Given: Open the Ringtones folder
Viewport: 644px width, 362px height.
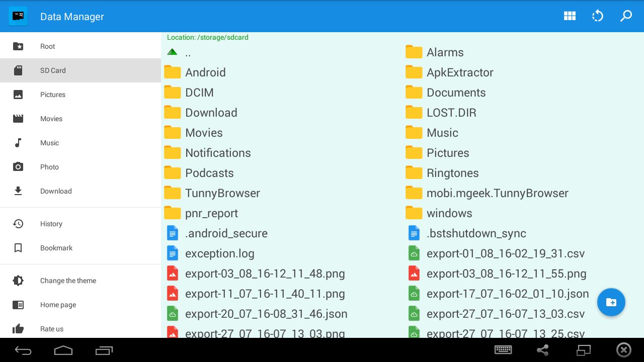Looking at the screenshot, I should [x=523, y=173].
